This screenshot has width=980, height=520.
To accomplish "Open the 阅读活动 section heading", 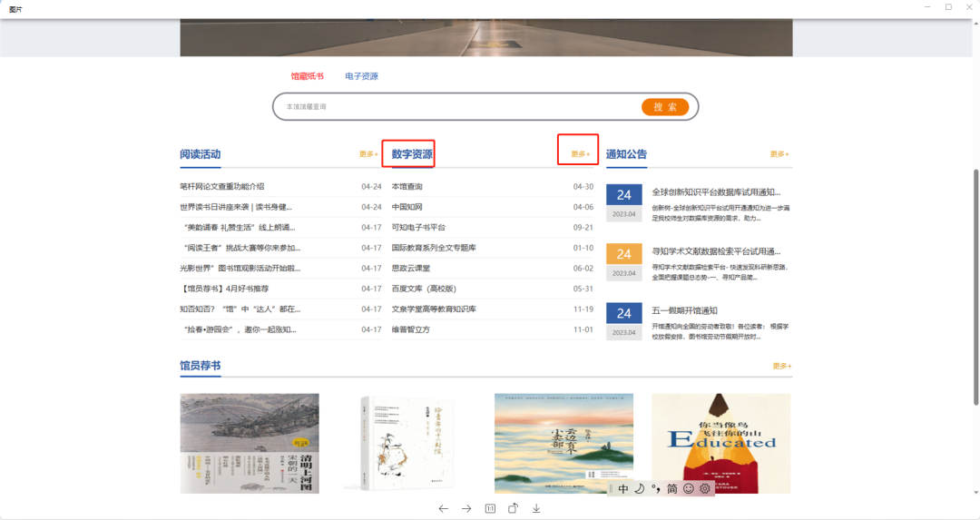I will tap(200, 154).
